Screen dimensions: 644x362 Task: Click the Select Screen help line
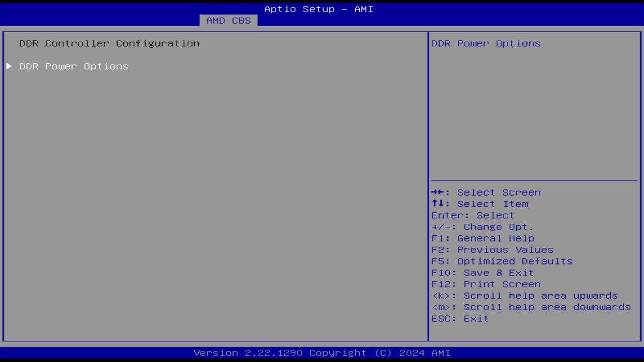[x=486, y=193]
